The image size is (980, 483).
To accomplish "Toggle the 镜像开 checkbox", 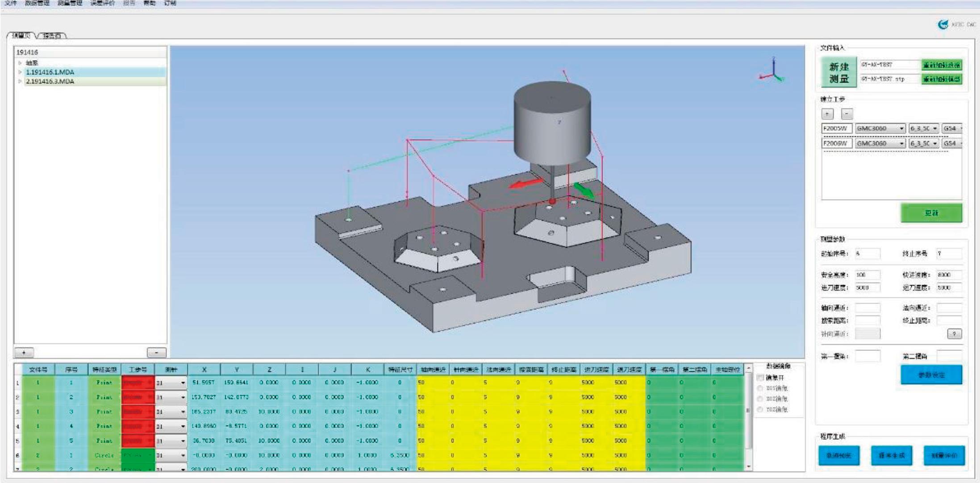I will point(760,378).
